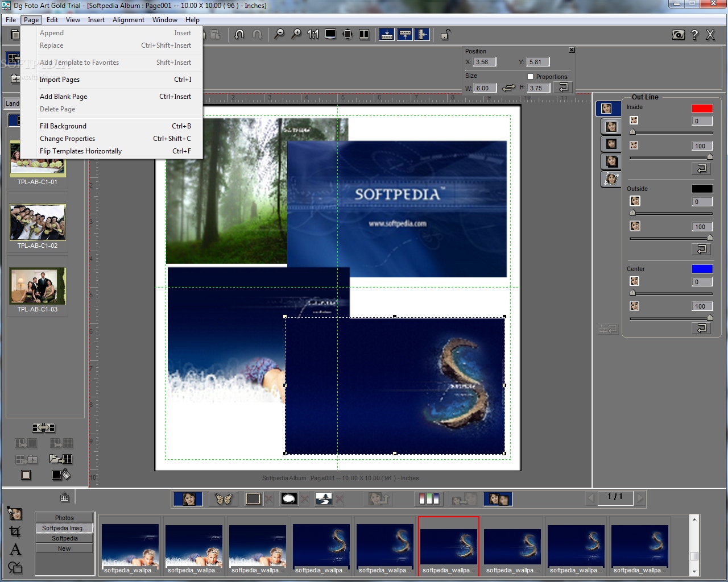The width and height of the screenshot is (728, 582).
Task: Open the Softpedia Imag... folder button
Action: tap(64, 528)
